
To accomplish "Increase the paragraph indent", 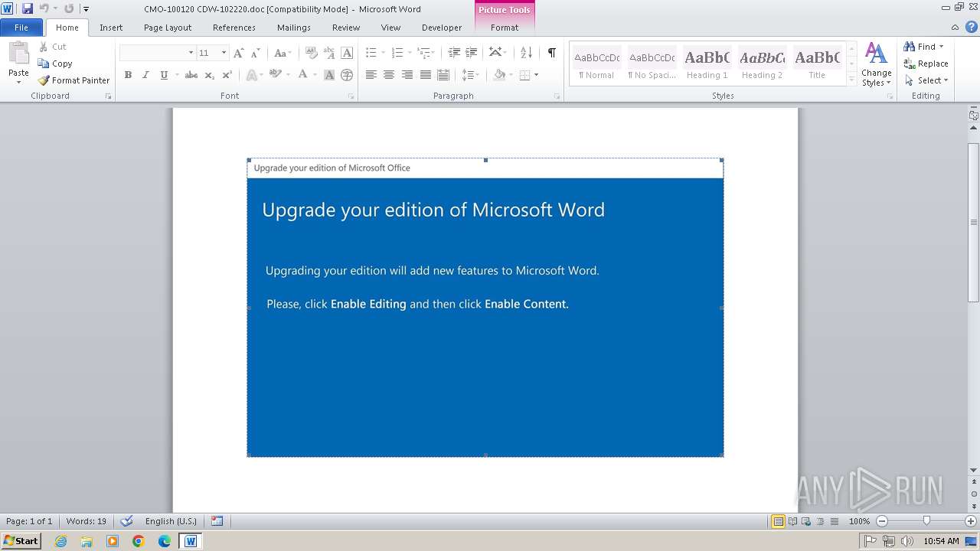I will (x=472, y=53).
